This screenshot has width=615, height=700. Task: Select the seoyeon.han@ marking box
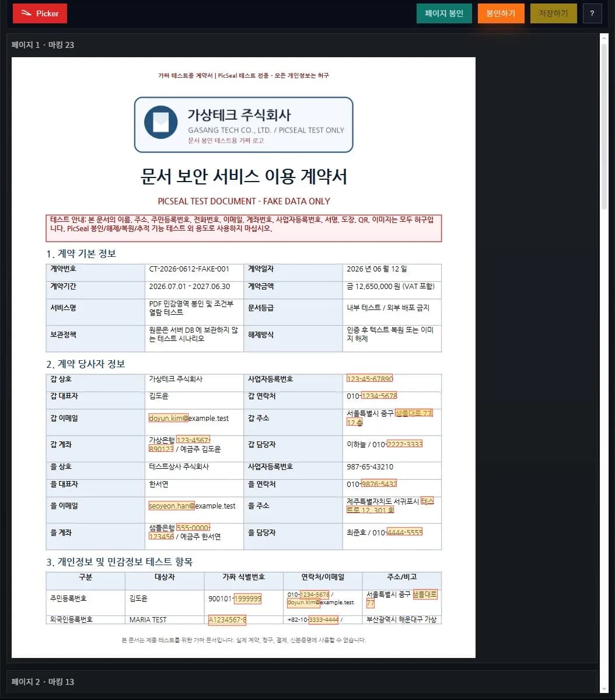click(172, 506)
